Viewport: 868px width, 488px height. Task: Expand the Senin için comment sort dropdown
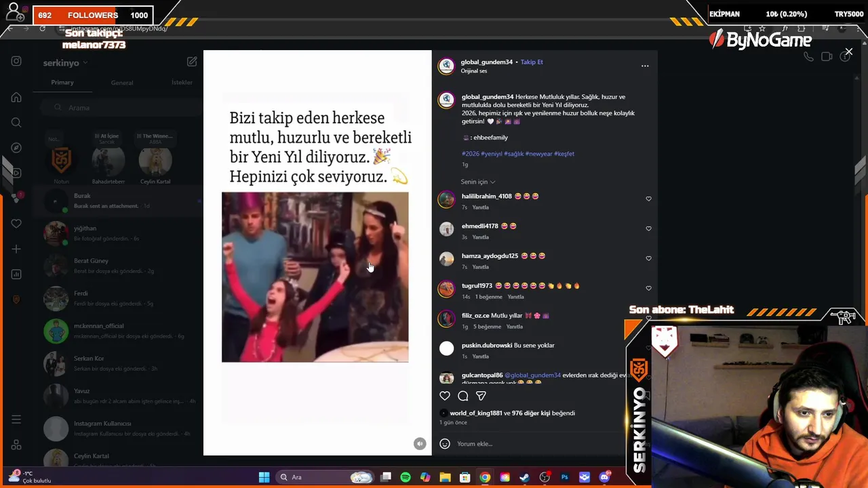478,182
